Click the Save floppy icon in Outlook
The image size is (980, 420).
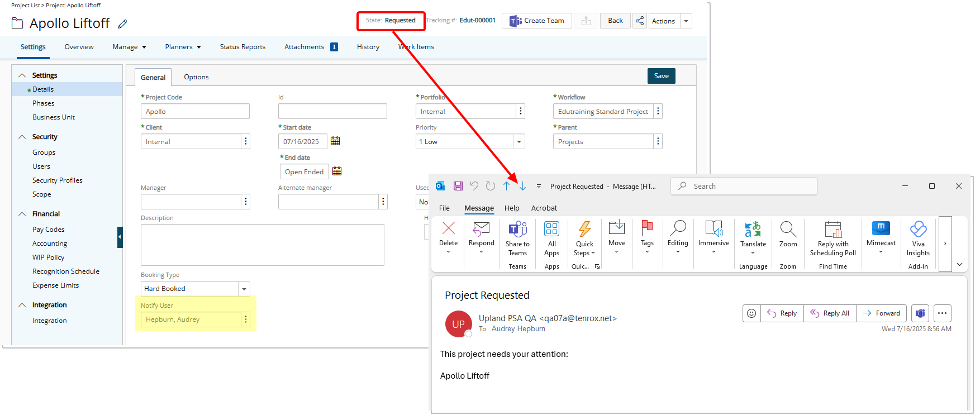[x=458, y=186]
